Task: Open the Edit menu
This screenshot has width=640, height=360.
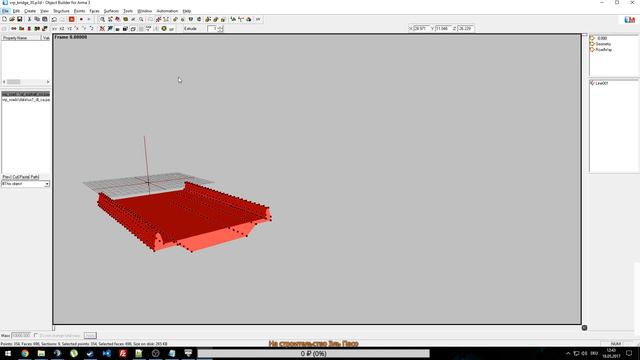Action: coord(16,11)
